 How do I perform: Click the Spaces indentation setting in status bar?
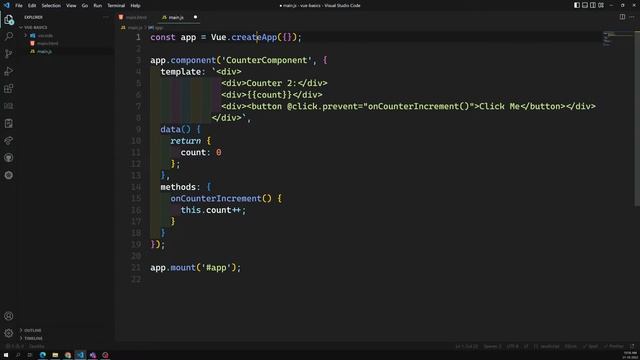[x=492, y=346]
